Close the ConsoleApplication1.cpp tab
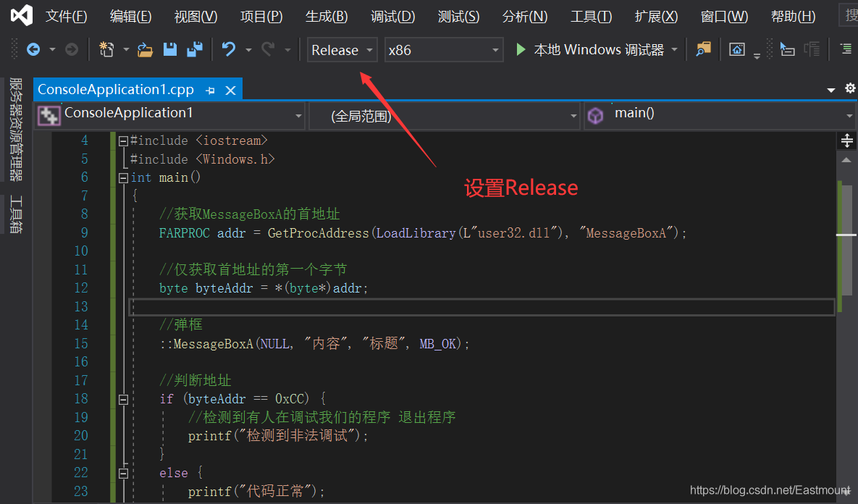 (231, 91)
